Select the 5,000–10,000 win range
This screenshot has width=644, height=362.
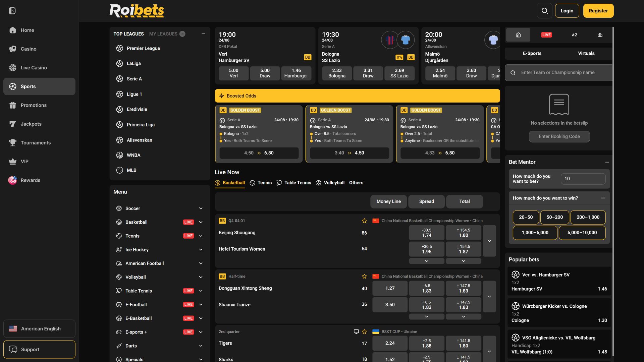tap(582, 233)
